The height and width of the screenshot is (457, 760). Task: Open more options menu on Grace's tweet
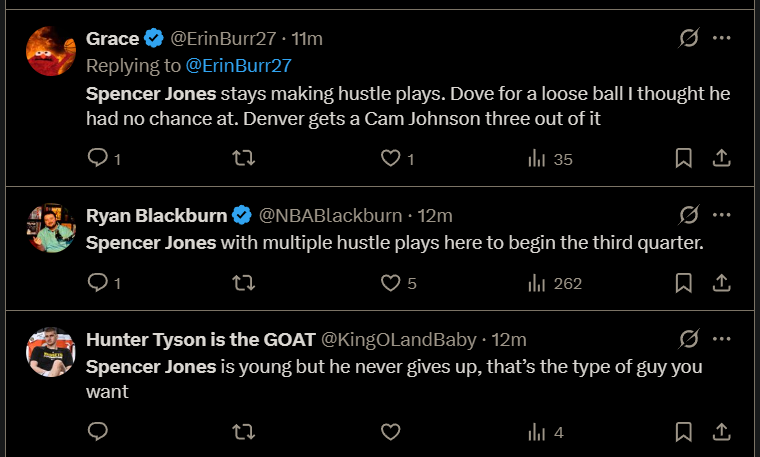click(x=721, y=38)
